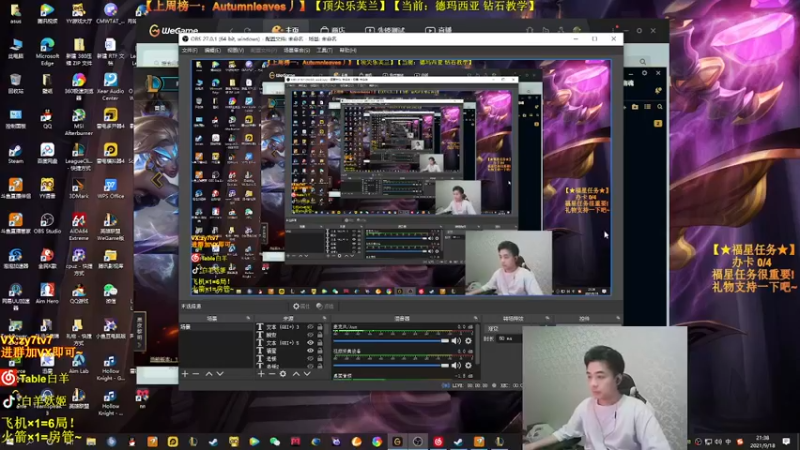Add a new source with the Sources plus icon
The height and width of the screenshot is (450, 800).
click(x=261, y=374)
